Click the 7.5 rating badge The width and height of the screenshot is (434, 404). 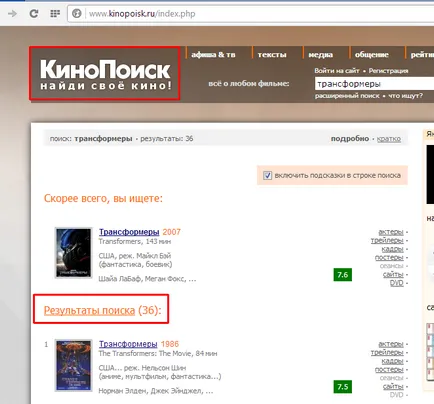343,387
